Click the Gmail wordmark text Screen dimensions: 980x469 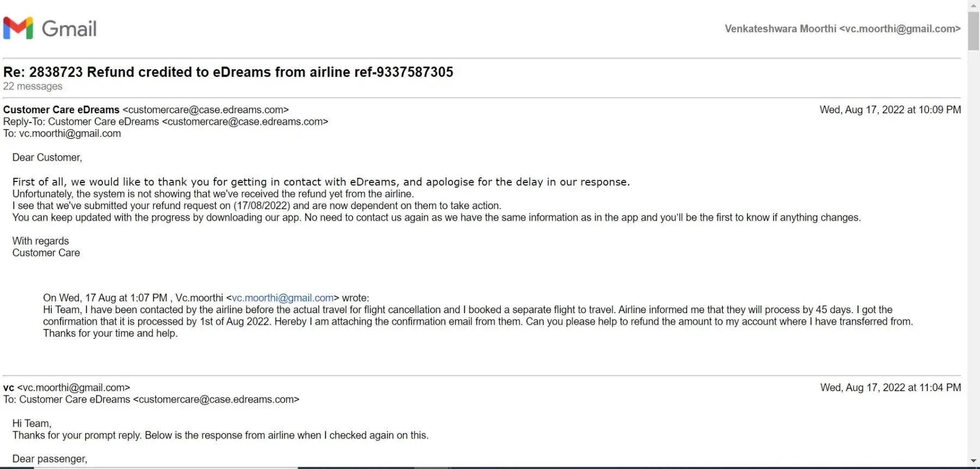pos(69,29)
